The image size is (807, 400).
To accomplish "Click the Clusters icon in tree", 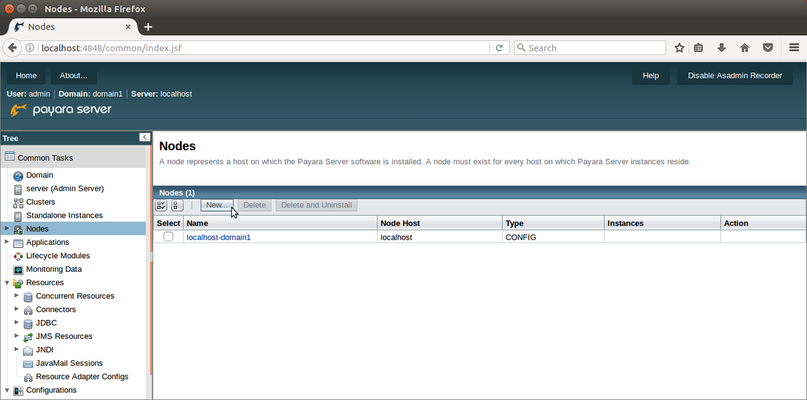I will [x=18, y=203].
